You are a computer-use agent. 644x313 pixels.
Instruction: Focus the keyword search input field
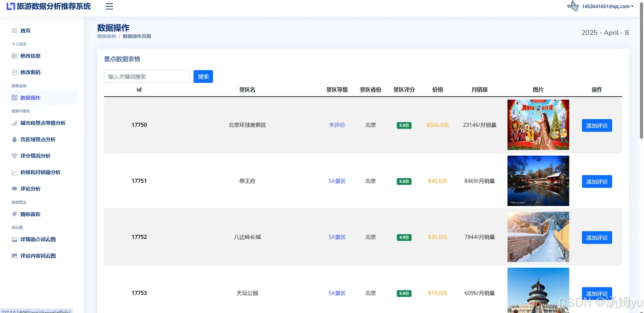pos(147,76)
